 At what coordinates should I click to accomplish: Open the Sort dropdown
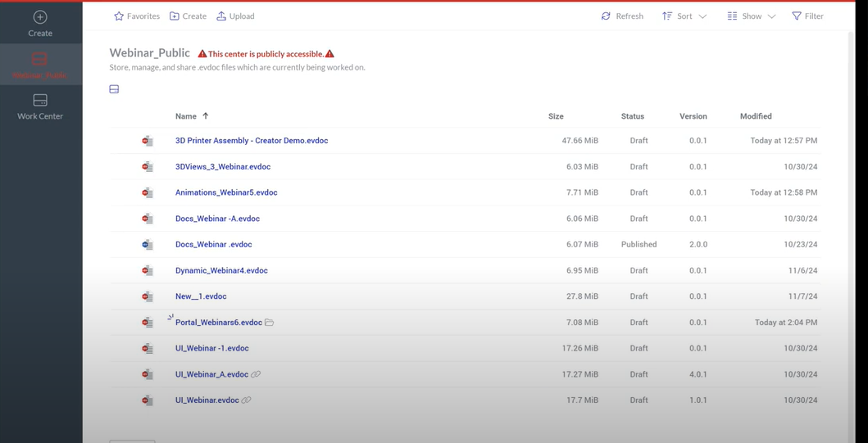click(x=684, y=16)
